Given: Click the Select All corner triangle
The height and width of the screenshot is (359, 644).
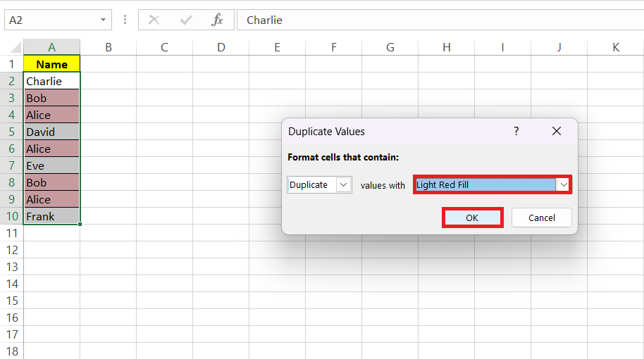Looking at the screenshot, I should (15, 48).
